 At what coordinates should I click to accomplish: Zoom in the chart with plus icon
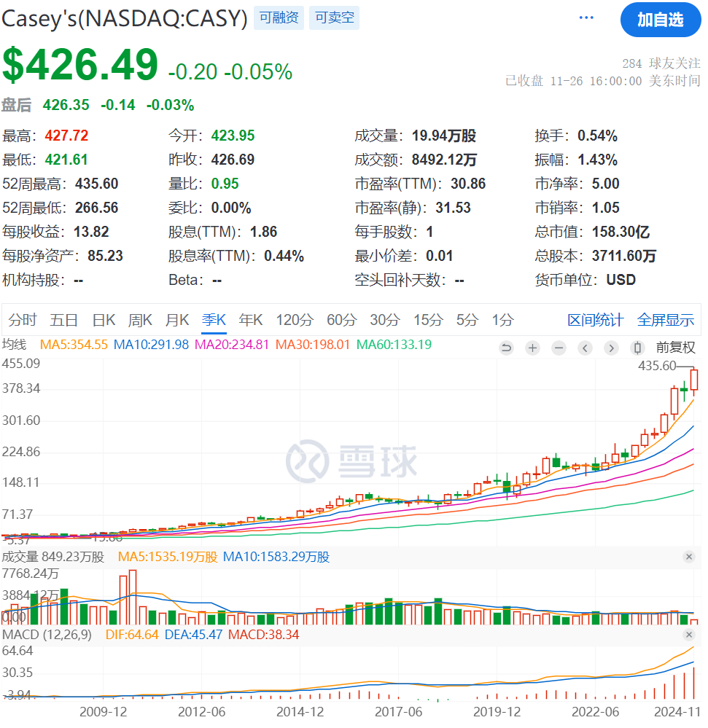tap(533, 348)
